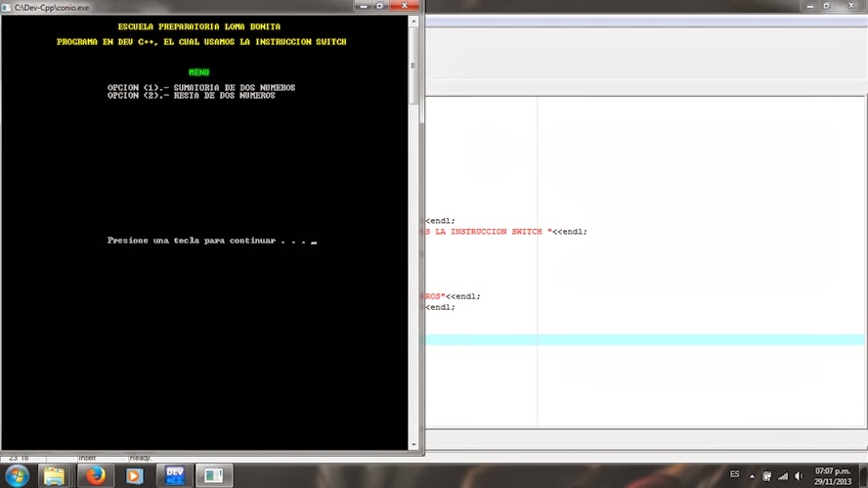This screenshot has height=488, width=868.
Task: Click 'ESCUELA PREPARATORIA LOMA BONITA' heading
Action: [199, 26]
